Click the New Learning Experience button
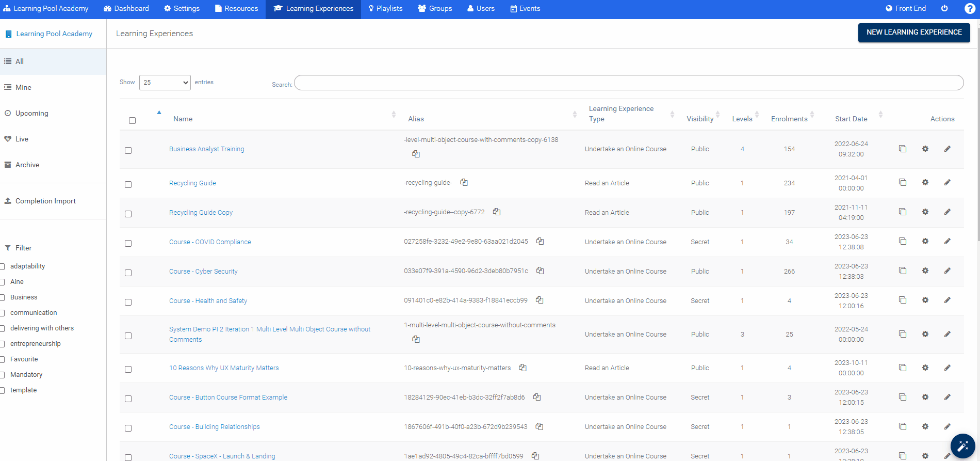 pos(913,33)
